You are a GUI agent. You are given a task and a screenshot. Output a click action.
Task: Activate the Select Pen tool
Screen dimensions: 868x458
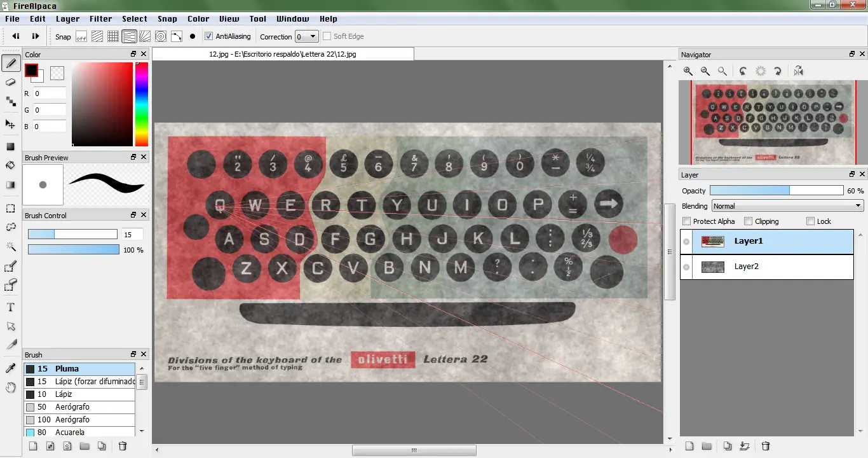pyautogui.click(x=10, y=267)
